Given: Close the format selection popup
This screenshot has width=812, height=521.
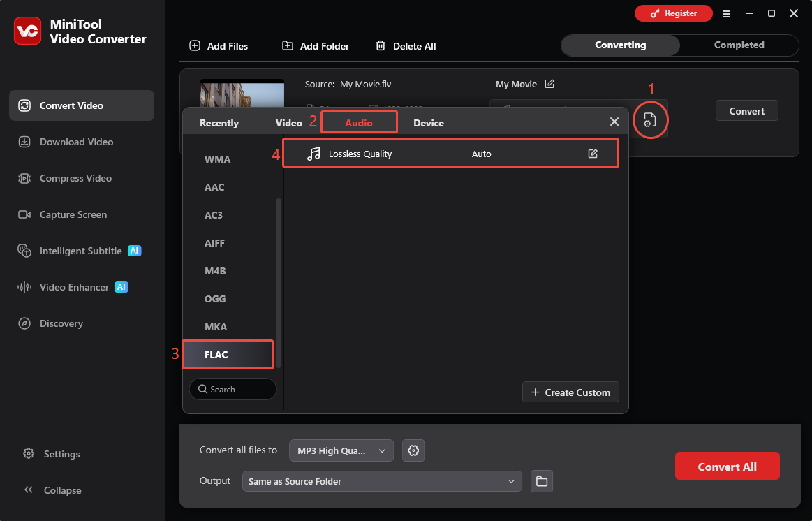Looking at the screenshot, I should point(614,122).
